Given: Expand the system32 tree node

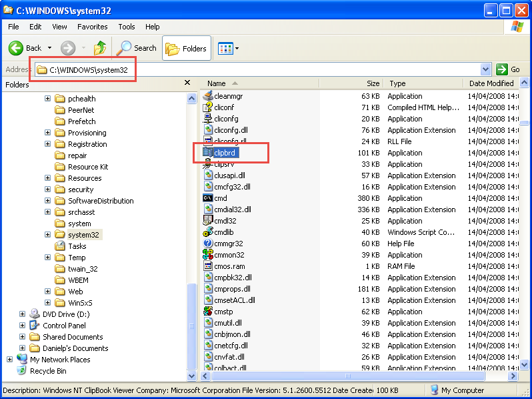Looking at the screenshot, I should coord(48,235).
